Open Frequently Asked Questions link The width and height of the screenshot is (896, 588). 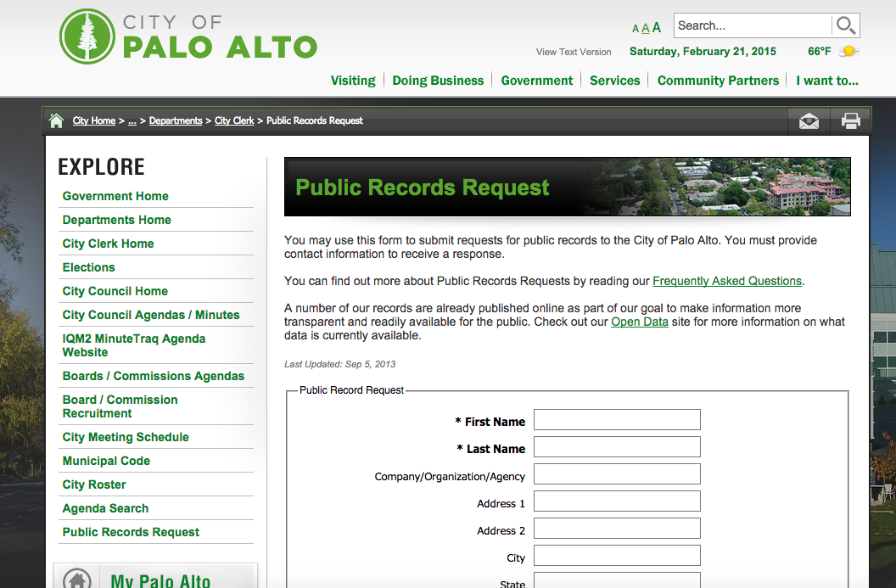pos(727,281)
